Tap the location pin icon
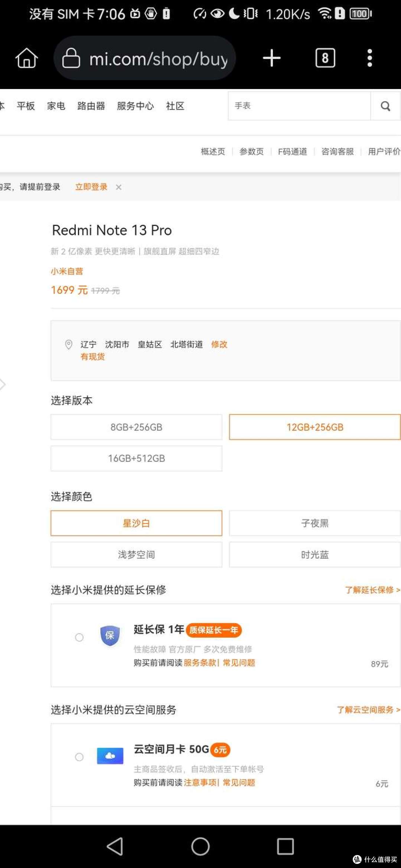 [69, 344]
